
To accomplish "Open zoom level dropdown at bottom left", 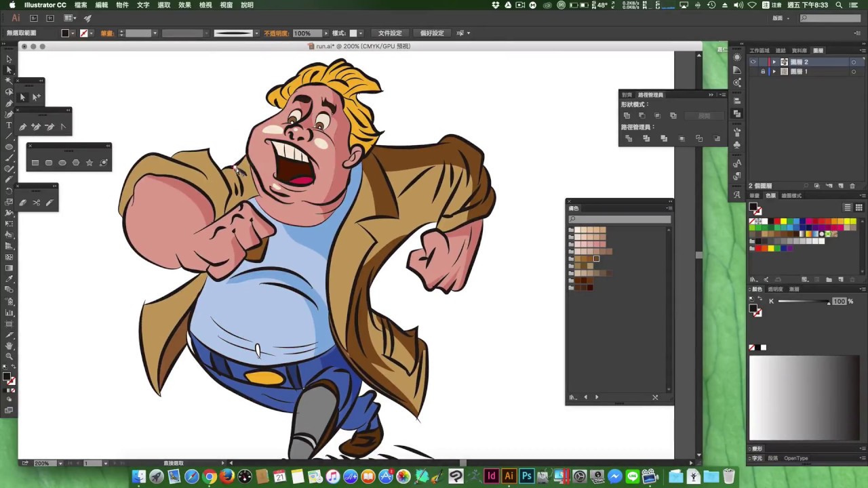I will [60, 463].
